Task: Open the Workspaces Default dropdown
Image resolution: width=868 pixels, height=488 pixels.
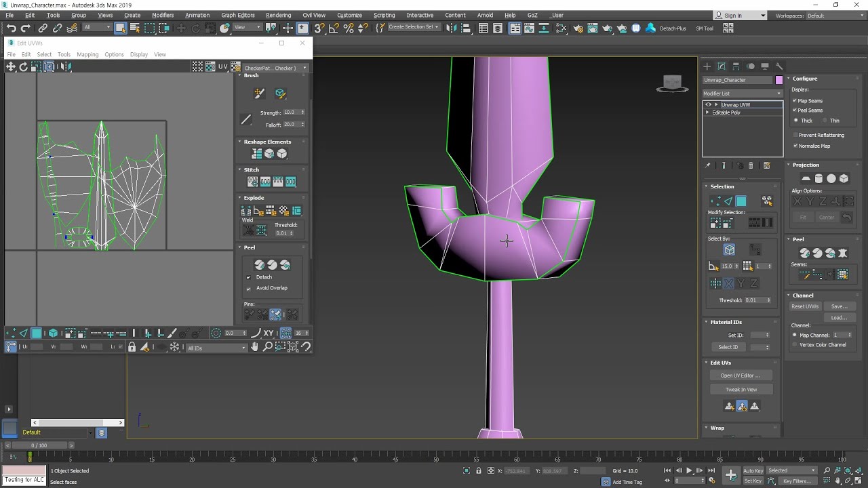Action: coord(834,16)
